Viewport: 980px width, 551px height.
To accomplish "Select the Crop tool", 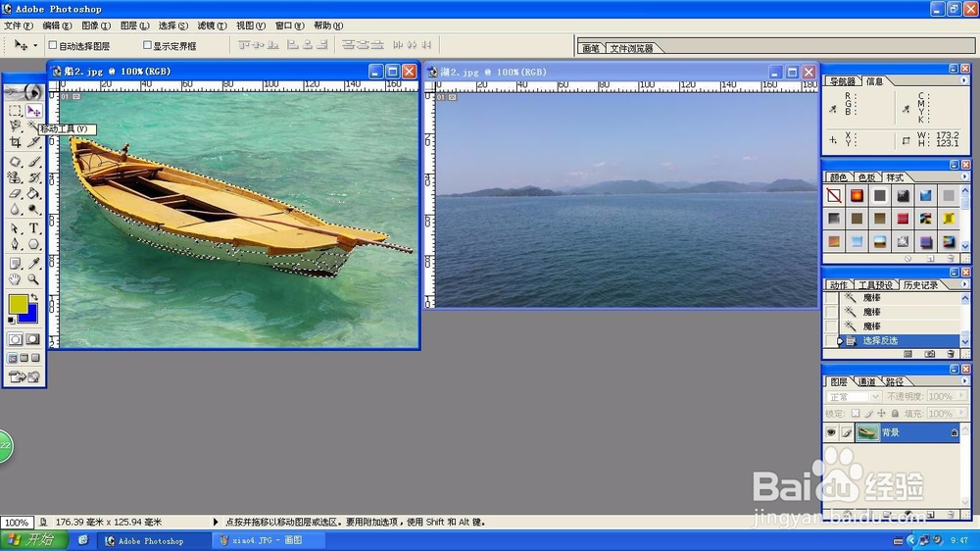I will pos(15,143).
